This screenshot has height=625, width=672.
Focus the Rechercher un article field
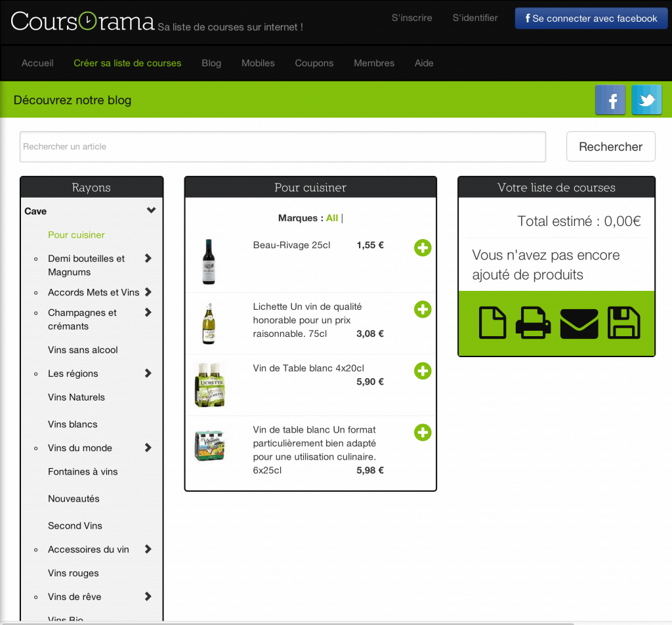tap(283, 146)
